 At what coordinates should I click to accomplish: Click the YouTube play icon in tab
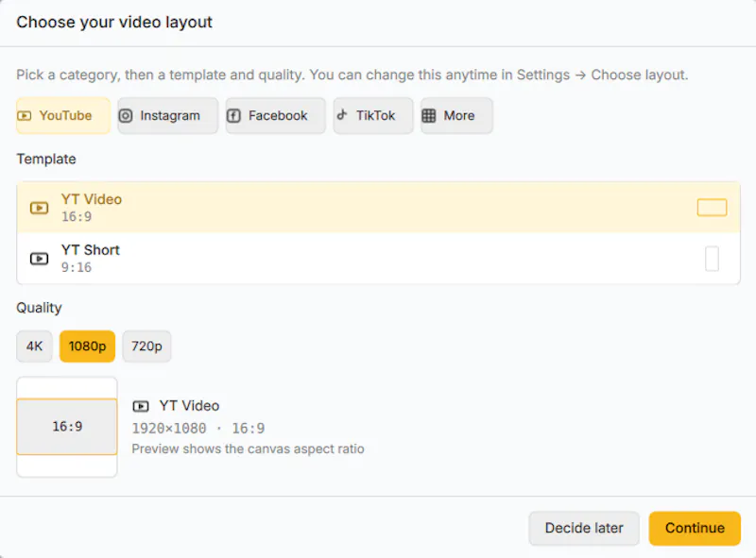point(25,115)
